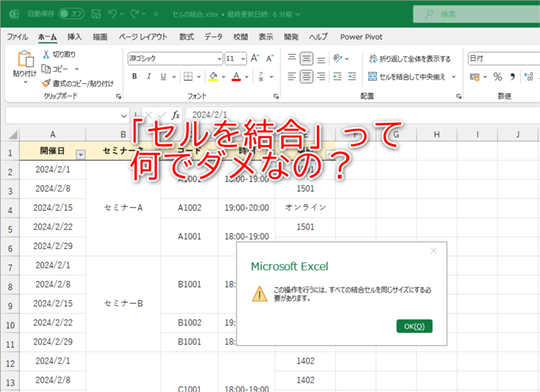Click 折り返して全体を表示する wrap text

(410, 59)
